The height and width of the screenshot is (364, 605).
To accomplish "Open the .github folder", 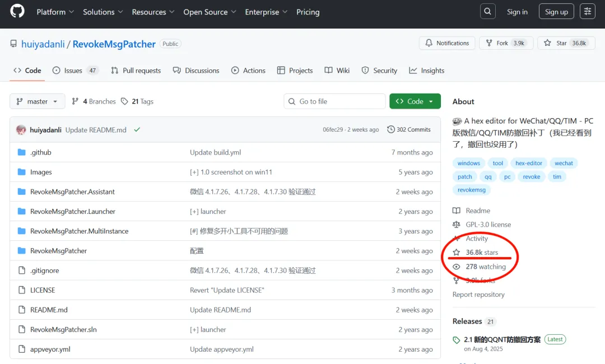I will [41, 152].
